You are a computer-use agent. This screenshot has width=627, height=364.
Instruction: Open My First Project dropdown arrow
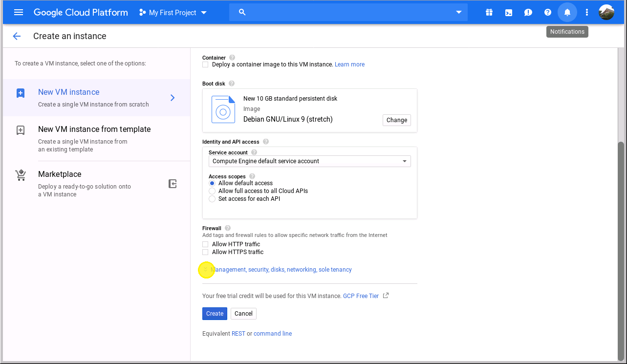tap(204, 13)
